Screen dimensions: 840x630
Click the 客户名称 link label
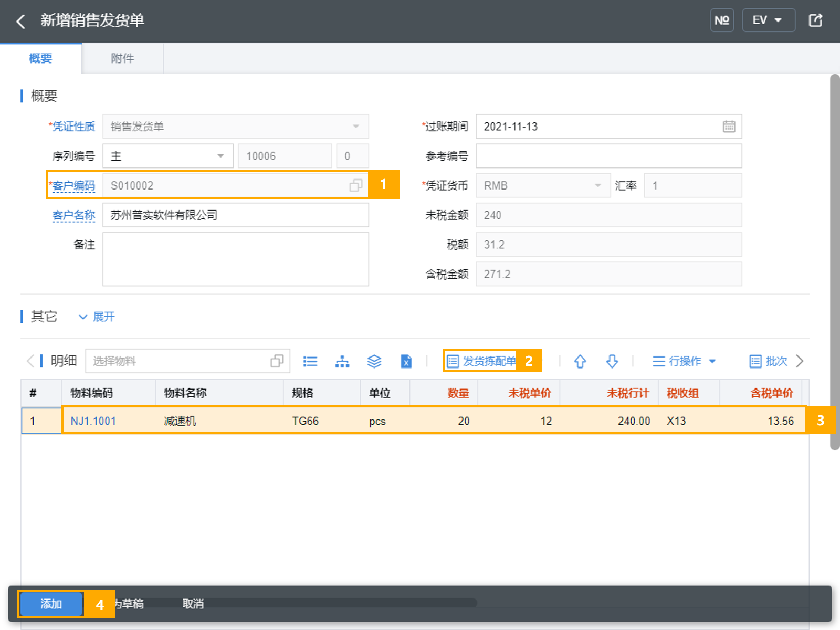[x=73, y=215]
